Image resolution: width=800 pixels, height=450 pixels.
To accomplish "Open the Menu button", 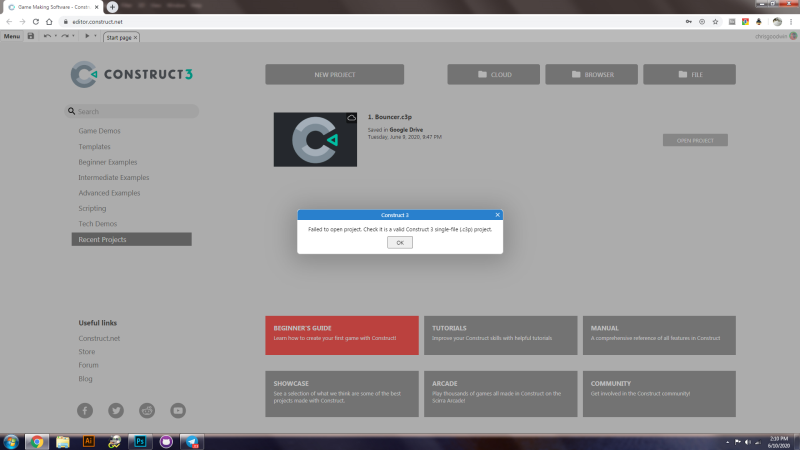I will 12,36.
